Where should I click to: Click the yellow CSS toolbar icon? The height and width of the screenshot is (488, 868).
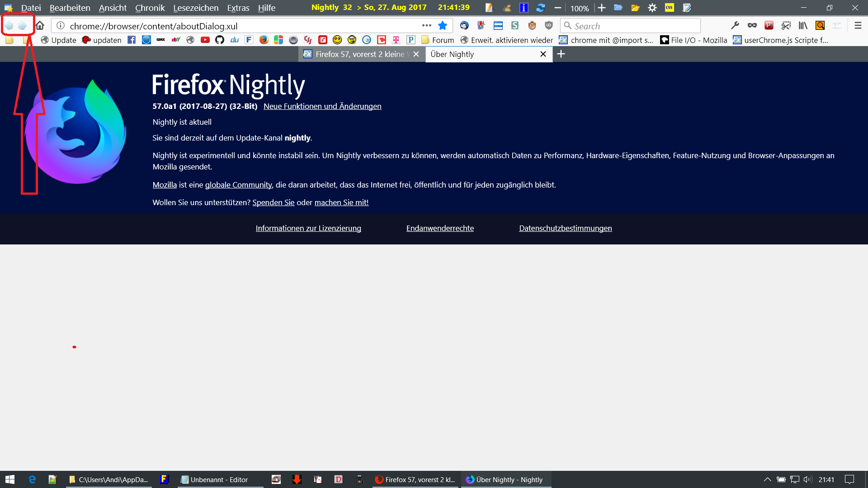point(670,8)
